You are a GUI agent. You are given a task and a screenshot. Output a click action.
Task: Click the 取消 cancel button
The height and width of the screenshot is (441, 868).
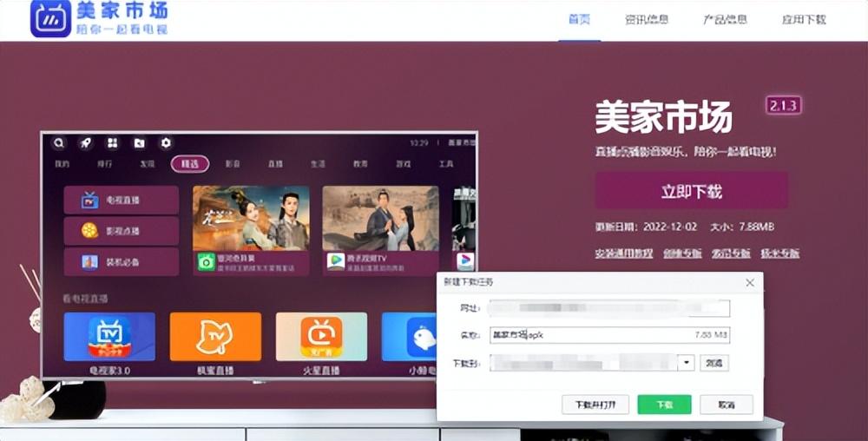pyautogui.click(x=727, y=405)
